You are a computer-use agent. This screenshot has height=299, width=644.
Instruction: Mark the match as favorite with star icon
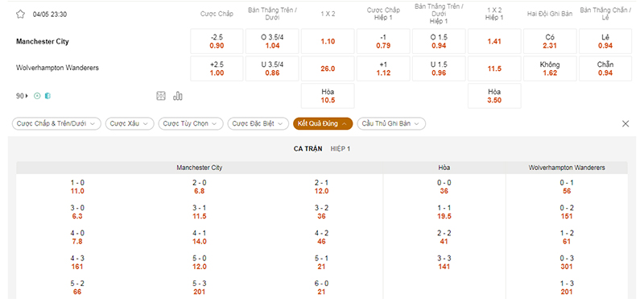click(20, 15)
